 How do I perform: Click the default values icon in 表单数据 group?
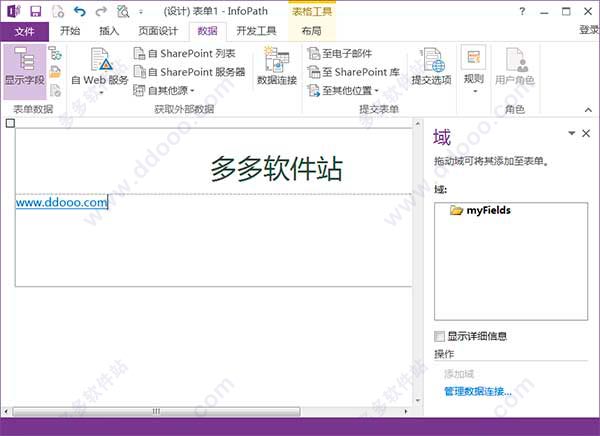pos(55,72)
